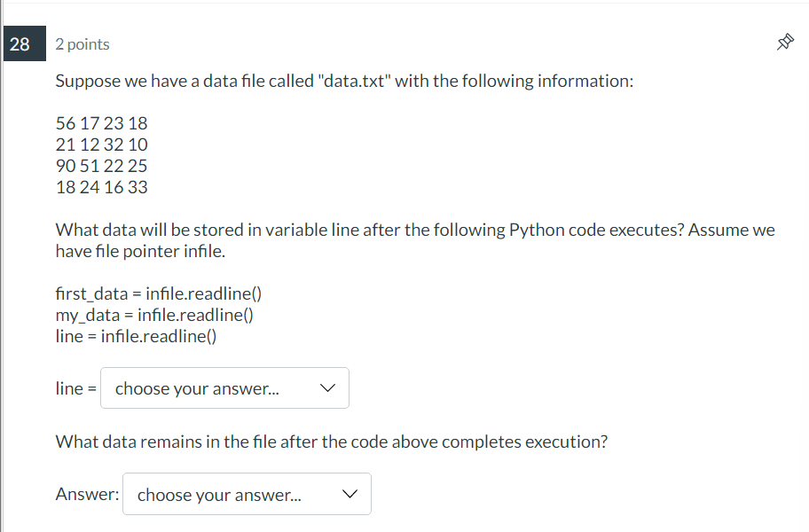809x532 pixels.
Task: Click the 'What data remains in the file' question
Action: (x=331, y=442)
